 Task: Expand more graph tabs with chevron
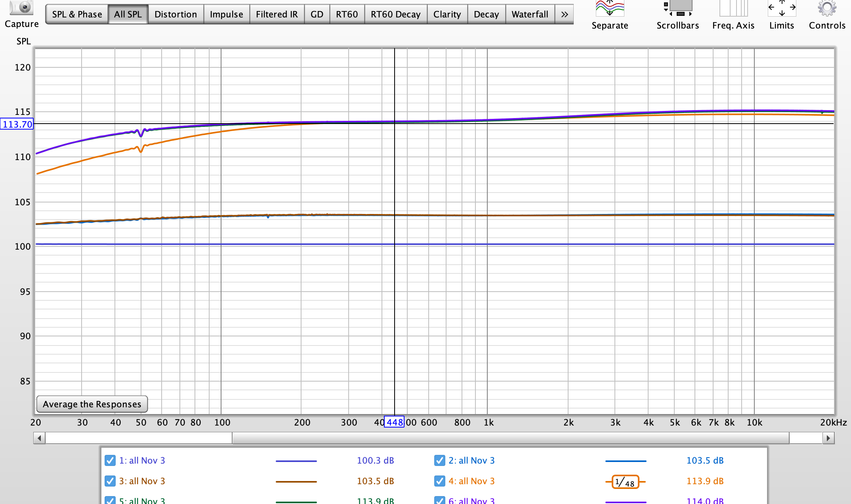[564, 14]
